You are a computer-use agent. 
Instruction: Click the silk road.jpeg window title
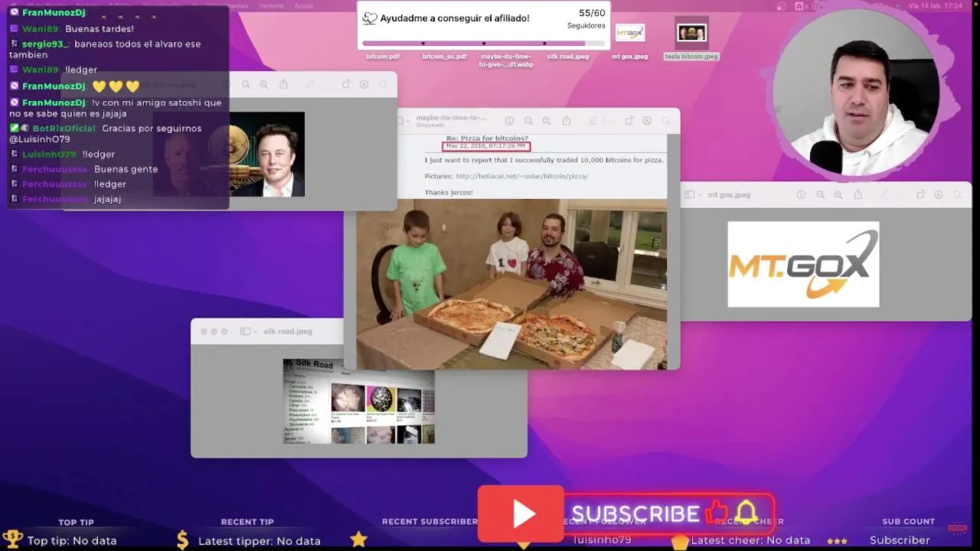tap(288, 331)
